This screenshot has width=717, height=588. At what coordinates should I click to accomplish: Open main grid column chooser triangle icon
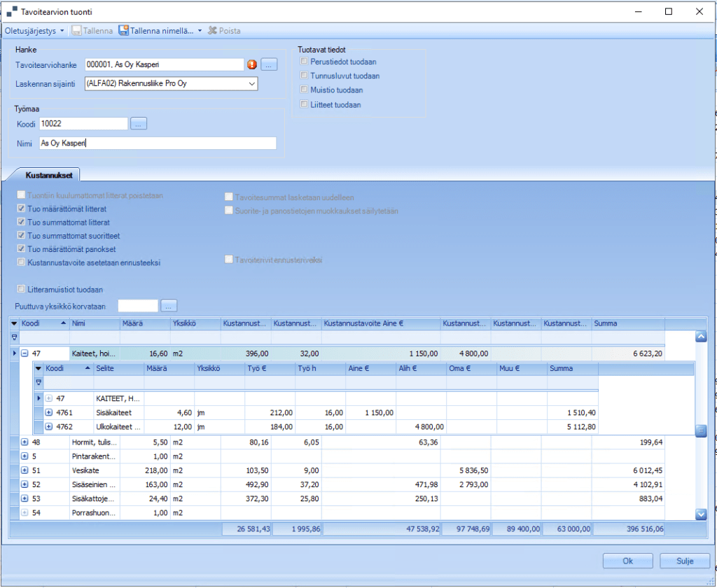click(15, 323)
